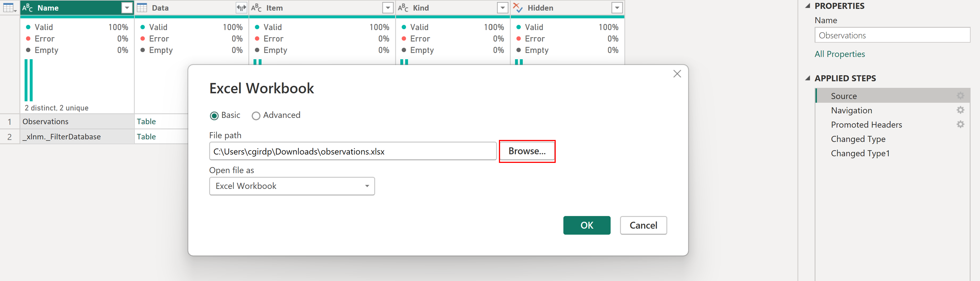The height and width of the screenshot is (281, 980).
Task: Open the All Properties link
Action: [x=840, y=54]
